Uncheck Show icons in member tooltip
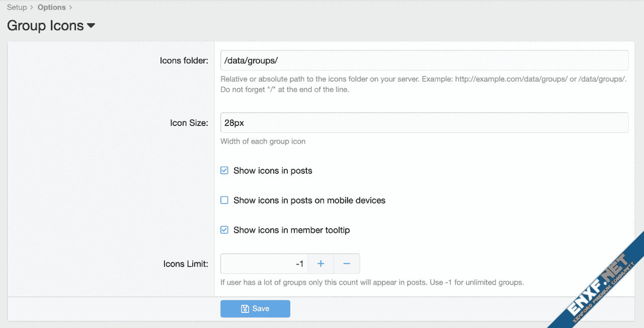Screen dimensions: 644x328 tap(224, 230)
